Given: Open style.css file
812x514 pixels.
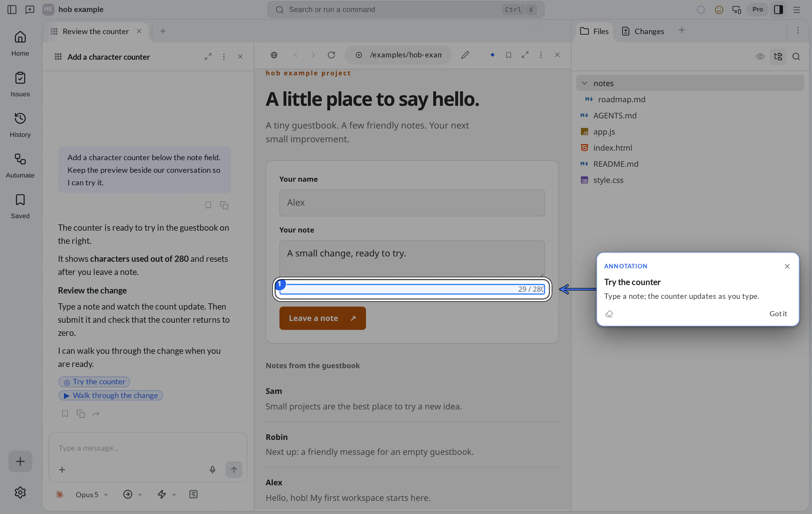Looking at the screenshot, I should [608, 180].
